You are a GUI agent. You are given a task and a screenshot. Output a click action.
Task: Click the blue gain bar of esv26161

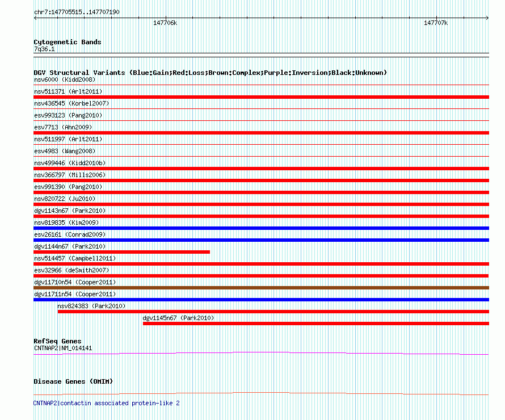coord(261,240)
